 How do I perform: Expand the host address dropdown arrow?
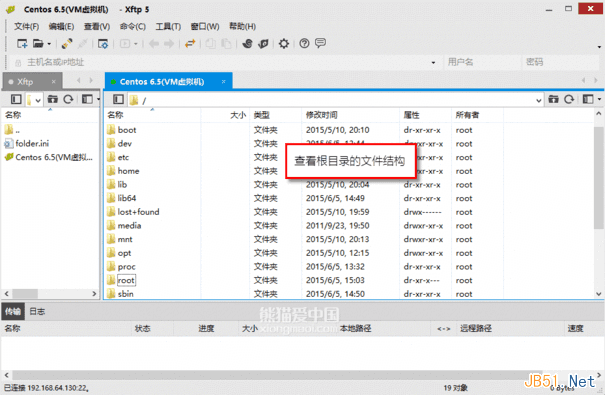point(433,62)
